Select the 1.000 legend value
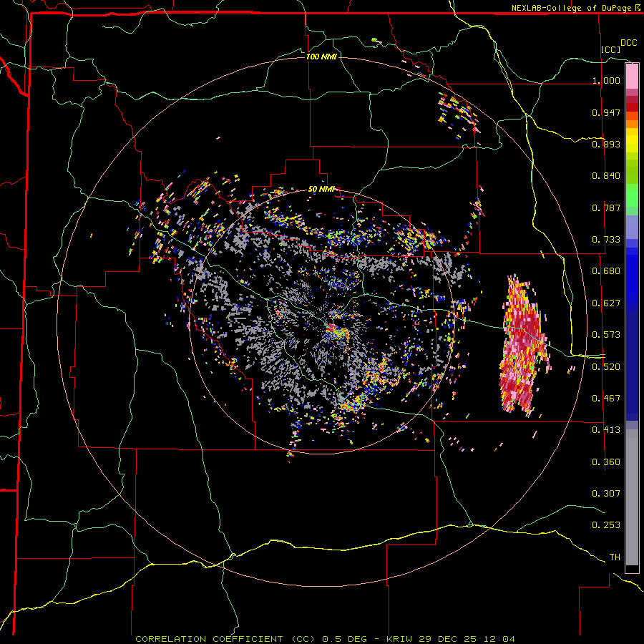This screenshot has width=644, height=644. click(x=606, y=80)
